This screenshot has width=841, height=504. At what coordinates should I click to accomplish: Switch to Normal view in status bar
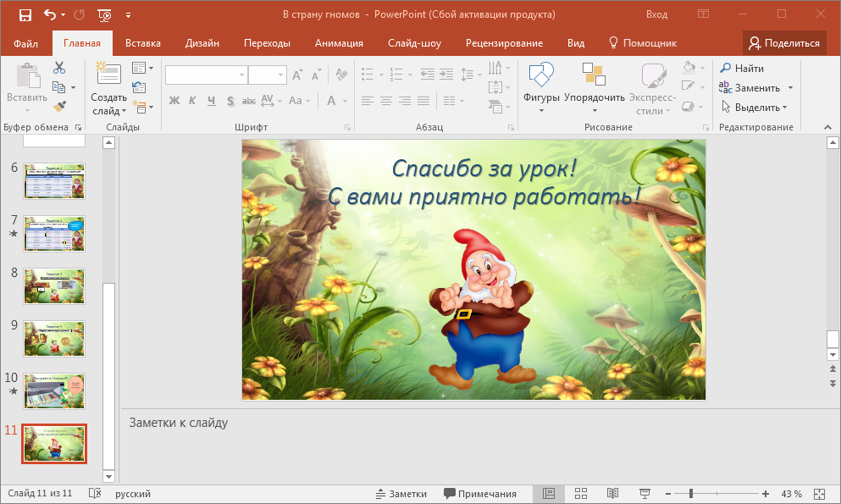548,494
